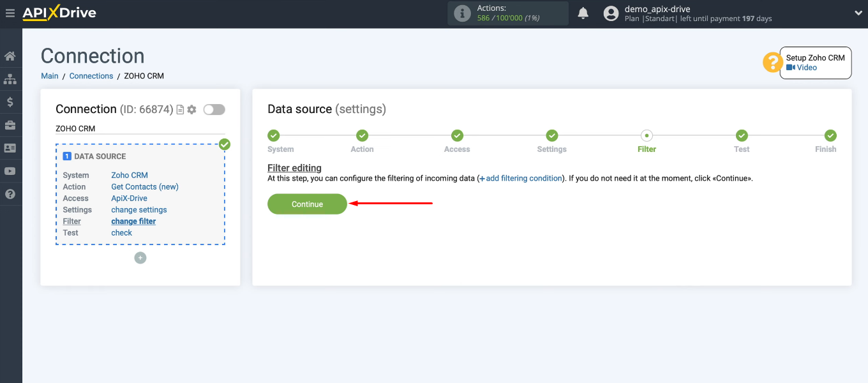
Task: Open the help question mark sidebar icon
Action: coord(10,194)
